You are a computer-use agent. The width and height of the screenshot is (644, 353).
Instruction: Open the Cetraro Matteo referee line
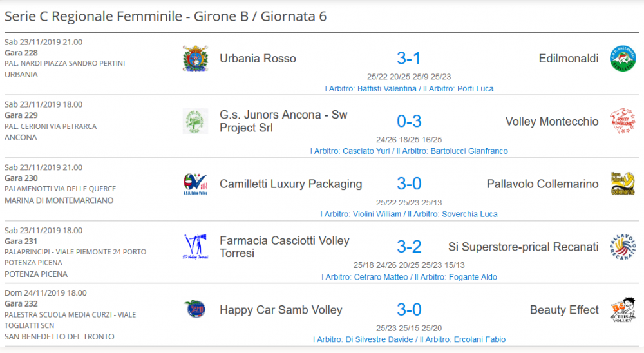click(x=409, y=277)
